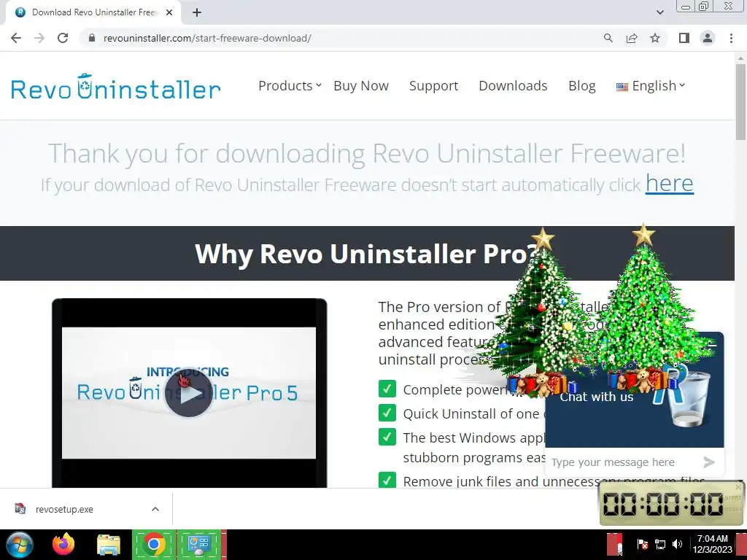Open the tab search chevron
Screen dimensions: 747x560
[659, 12]
